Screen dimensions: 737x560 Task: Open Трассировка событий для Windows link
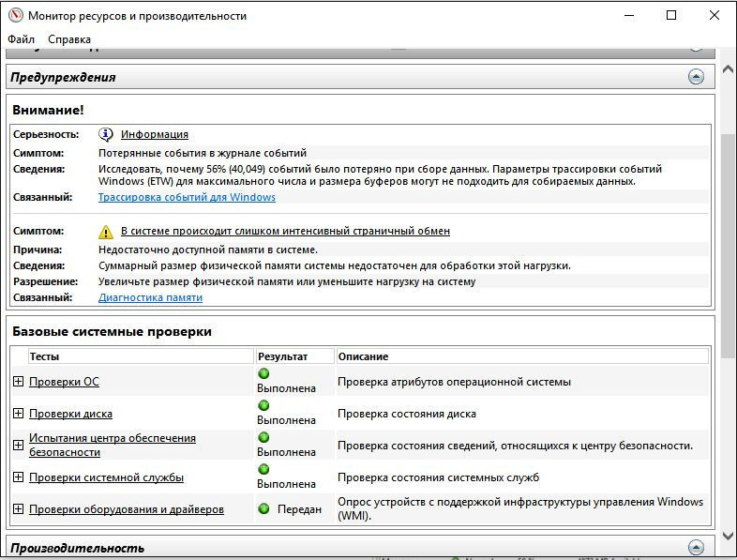coord(187,197)
